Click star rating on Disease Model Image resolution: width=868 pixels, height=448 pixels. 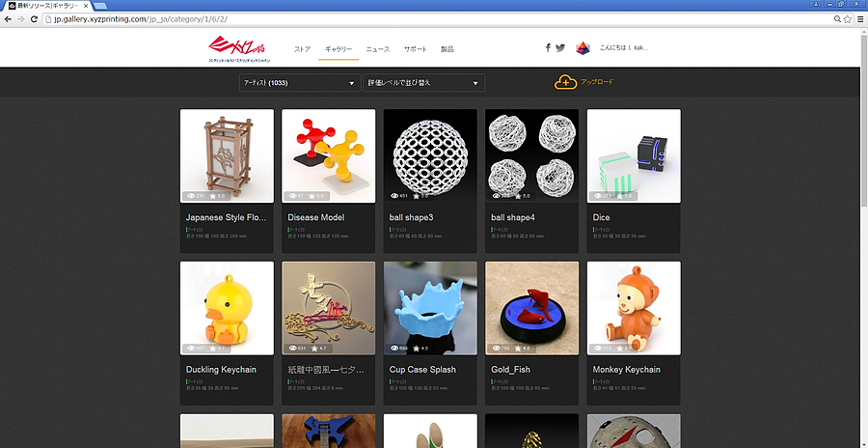pyautogui.click(x=316, y=196)
